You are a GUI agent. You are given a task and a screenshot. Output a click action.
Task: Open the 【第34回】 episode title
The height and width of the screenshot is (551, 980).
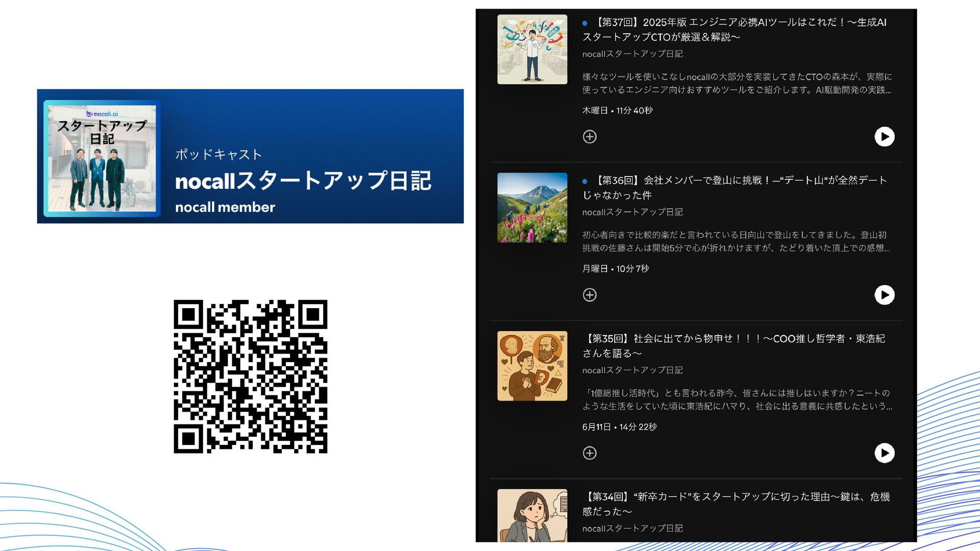(736, 504)
